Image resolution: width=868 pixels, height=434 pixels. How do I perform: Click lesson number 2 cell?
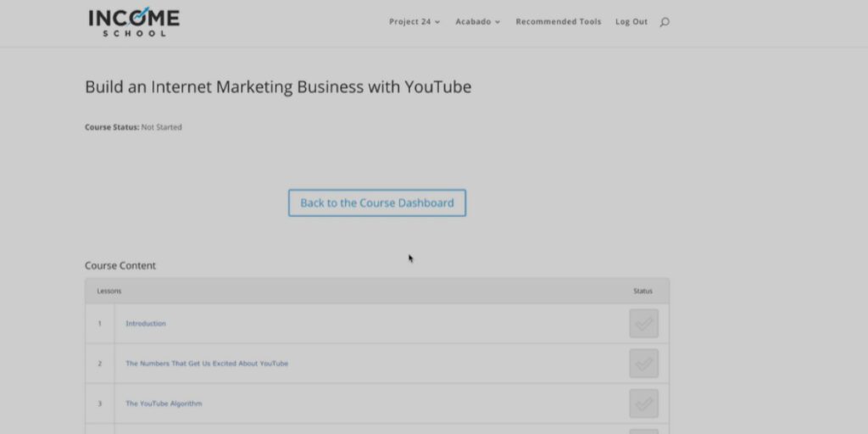100,364
